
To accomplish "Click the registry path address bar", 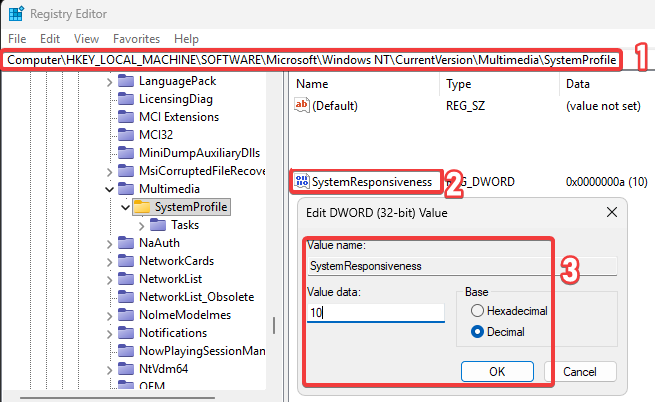I will point(312,60).
